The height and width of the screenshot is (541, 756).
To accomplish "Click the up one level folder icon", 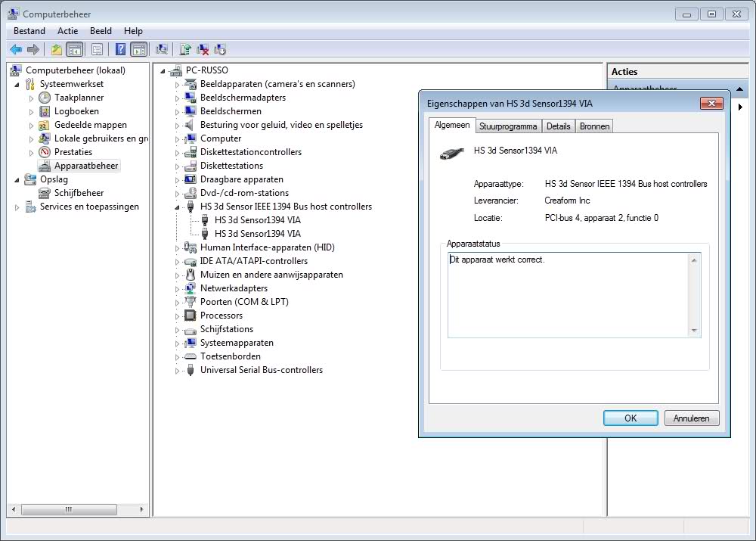I will point(56,49).
